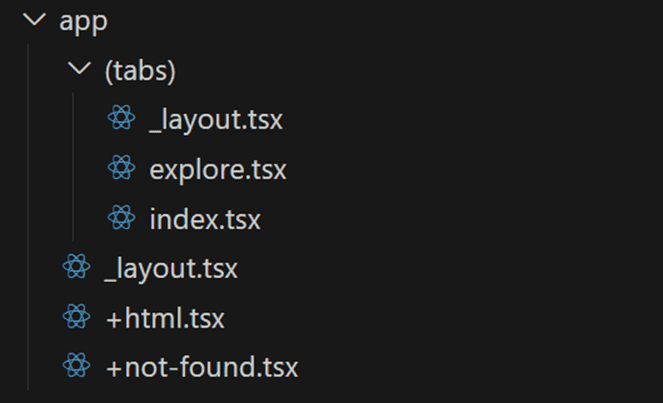Click React icon of _layout.tsx inside (tabs)

coord(121,118)
